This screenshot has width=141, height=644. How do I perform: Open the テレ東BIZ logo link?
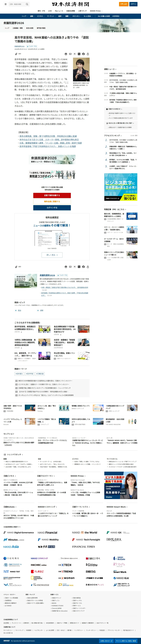37,572
